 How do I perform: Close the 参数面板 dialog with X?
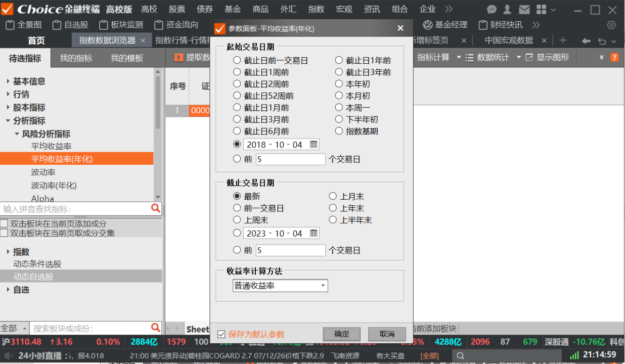[x=400, y=29]
